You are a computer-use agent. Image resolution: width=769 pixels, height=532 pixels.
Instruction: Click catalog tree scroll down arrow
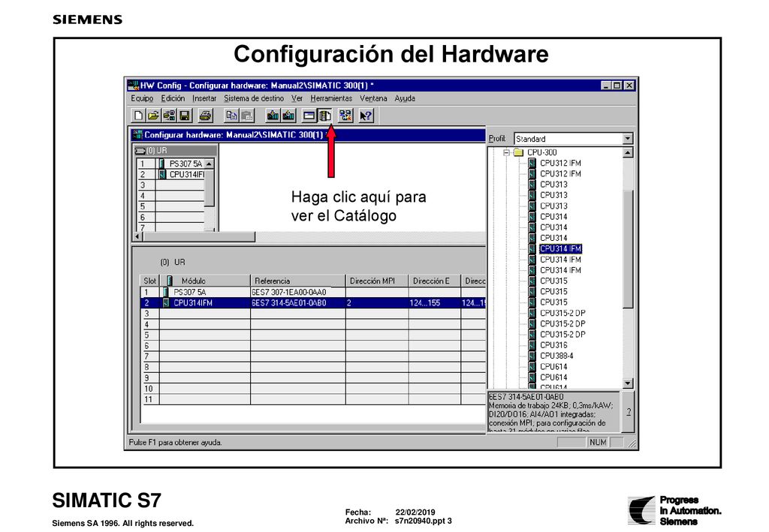click(628, 383)
